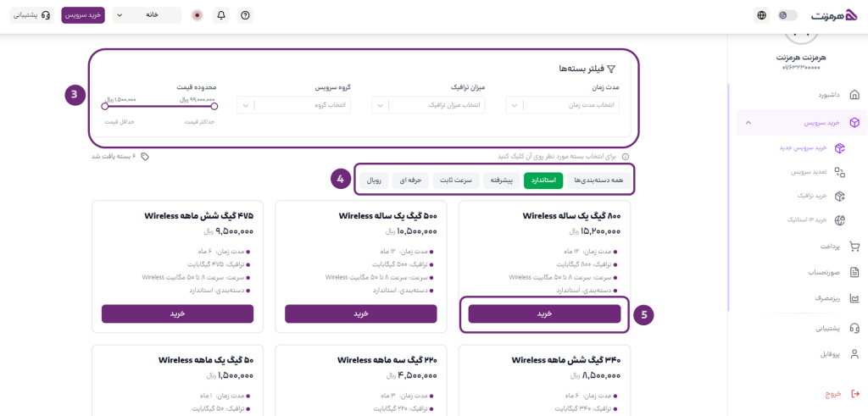The image size is (868, 416).
Task: Open پروفایل (profile) person icon
Action: pos(854,353)
